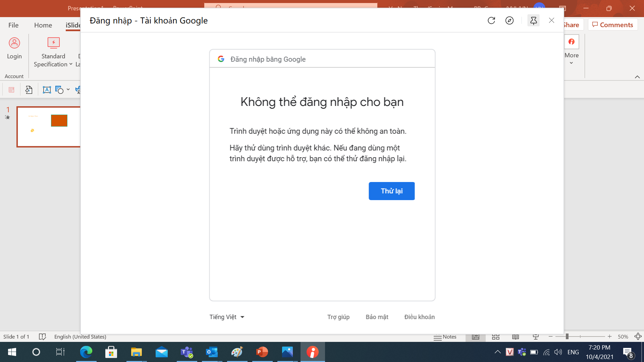This screenshot has width=644, height=362.
Task: Collapse the ribbon with the chevron arrow
Action: click(x=637, y=77)
